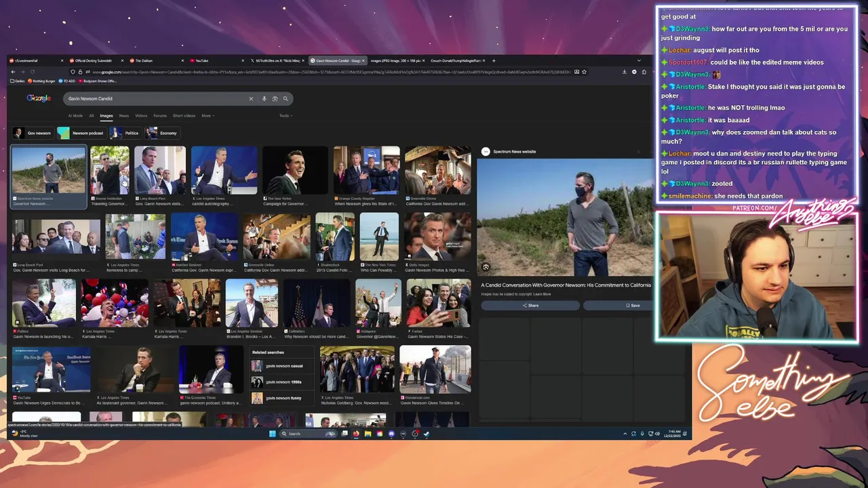Select the AI Mode search tab
The height and width of the screenshot is (488, 868).
pyautogui.click(x=75, y=116)
